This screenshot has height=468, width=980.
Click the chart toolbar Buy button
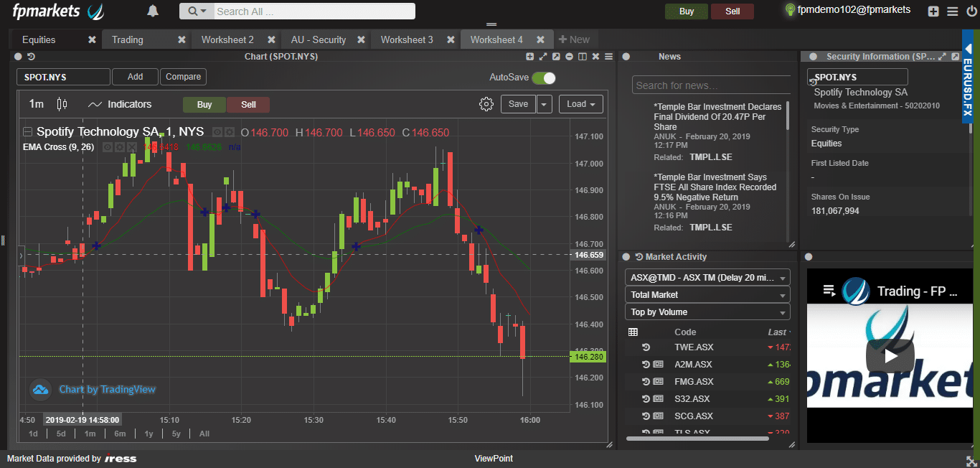tap(204, 105)
